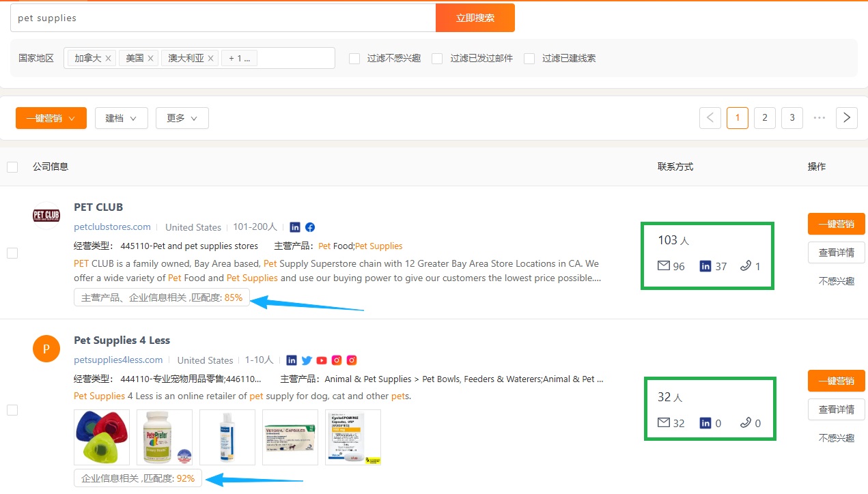Open the Pet Supplies 4 Less company title

coord(122,340)
